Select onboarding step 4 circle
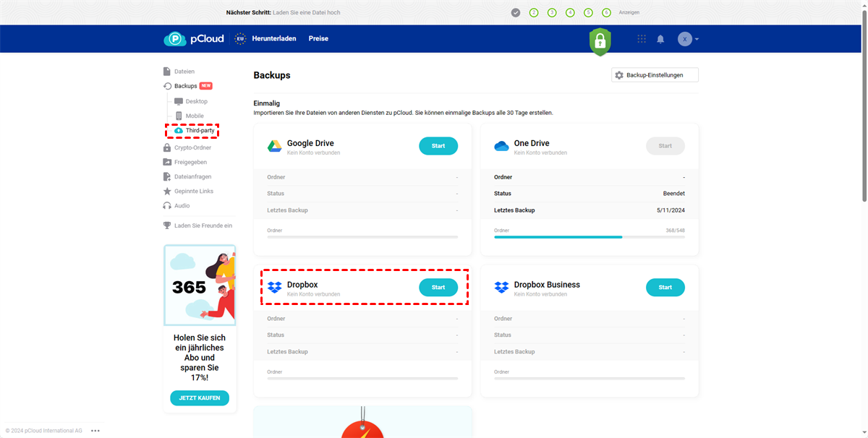The height and width of the screenshot is (438, 868). click(570, 12)
